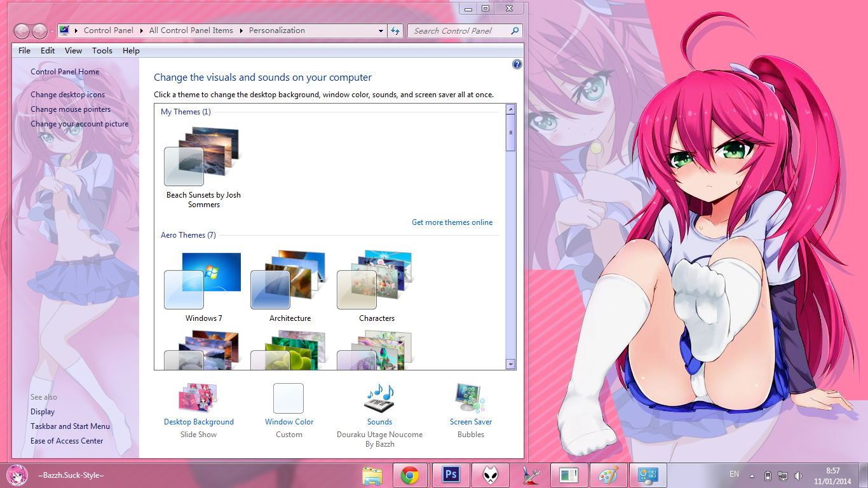Click the Sounds text link
This screenshot has height=488, width=868.
point(379,422)
